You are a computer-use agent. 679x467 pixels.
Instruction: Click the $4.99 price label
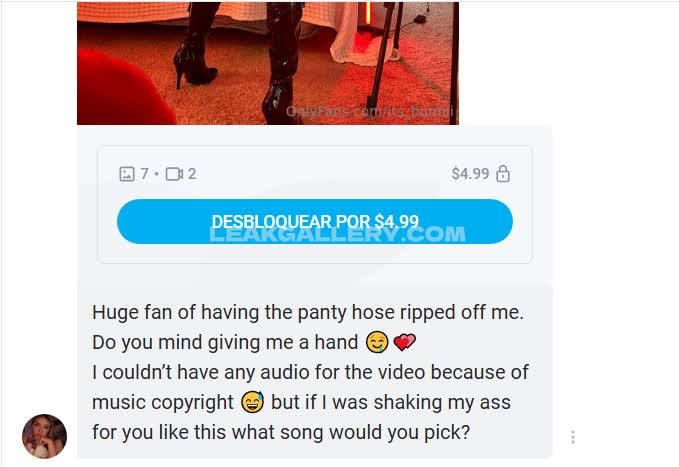point(470,174)
